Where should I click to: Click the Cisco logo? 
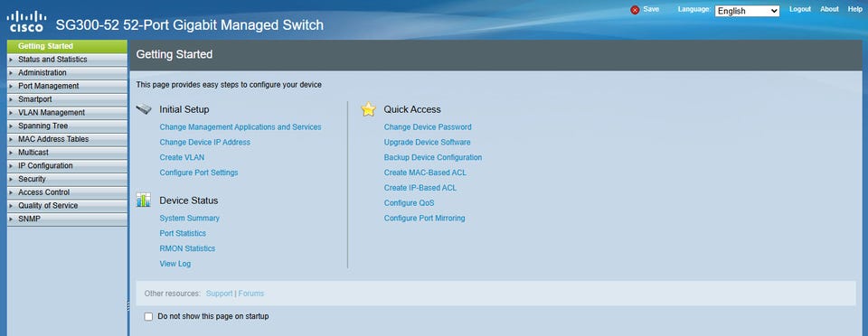(x=26, y=22)
